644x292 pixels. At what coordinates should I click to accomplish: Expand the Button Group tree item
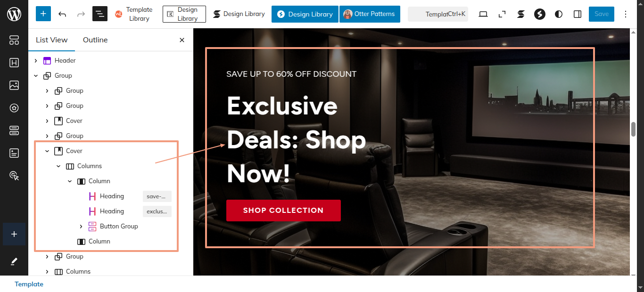pyautogui.click(x=81, y=226)
